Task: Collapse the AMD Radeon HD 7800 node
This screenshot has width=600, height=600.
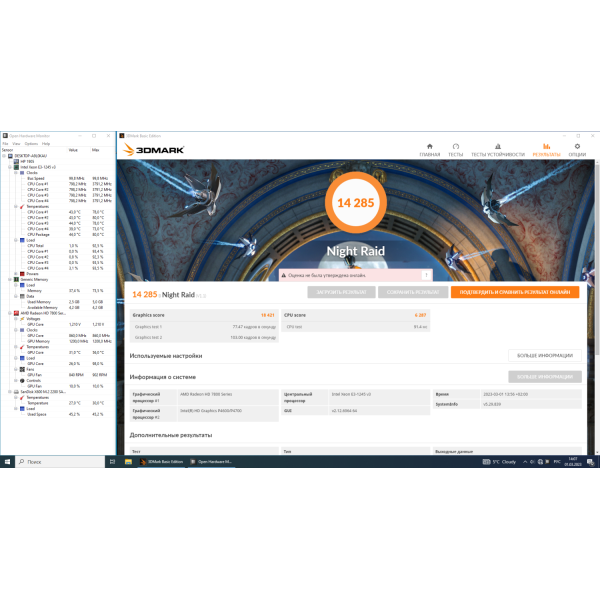Action: [x=10, y=313]
